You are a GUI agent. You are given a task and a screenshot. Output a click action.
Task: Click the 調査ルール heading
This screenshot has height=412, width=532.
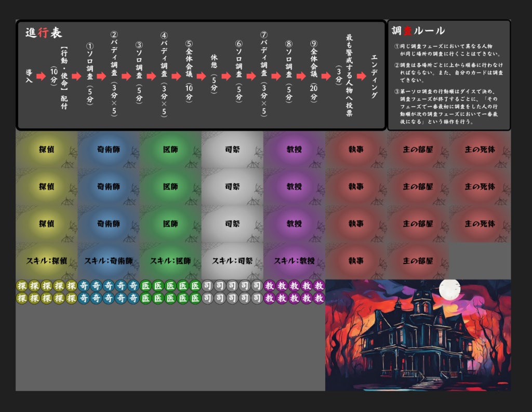[x=418, y=31]
